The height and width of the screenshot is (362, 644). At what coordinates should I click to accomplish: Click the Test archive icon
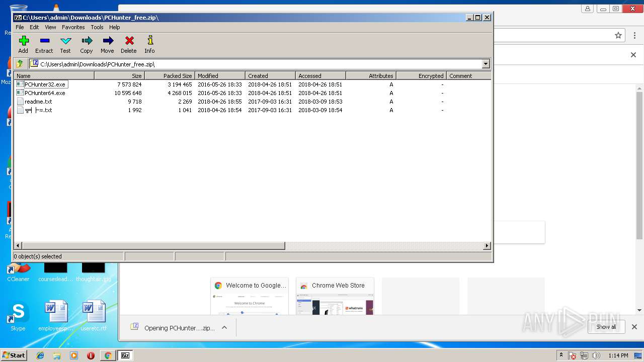click(65, 44)
